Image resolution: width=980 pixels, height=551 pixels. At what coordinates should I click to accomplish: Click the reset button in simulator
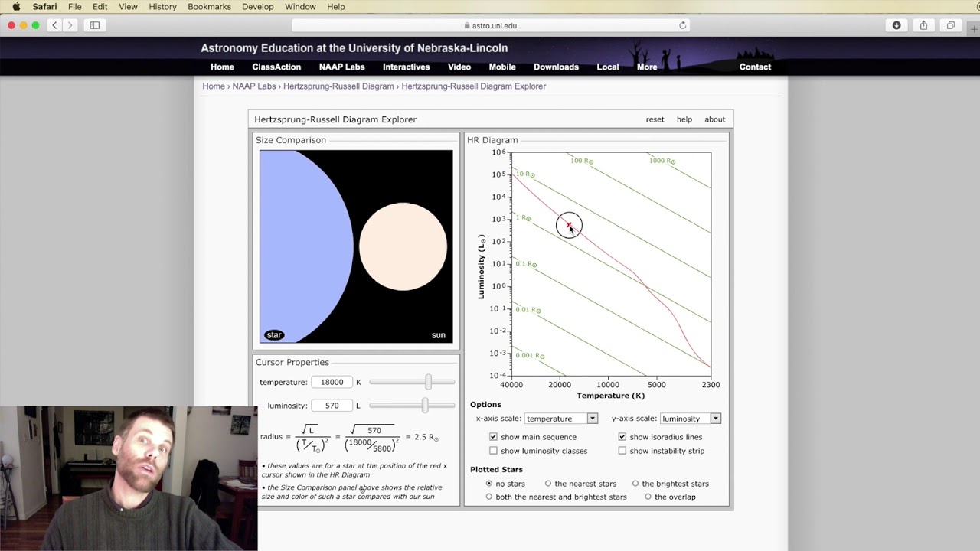click(655, 119)
